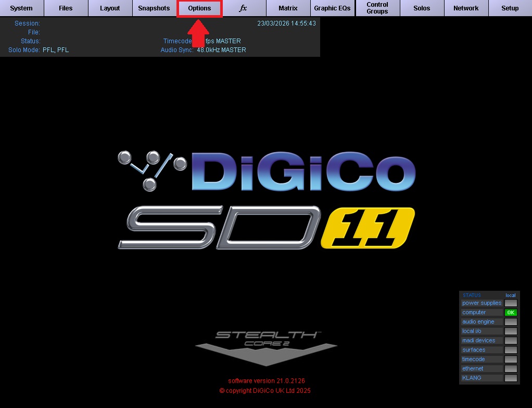This screenshot has height=408, width=532.
Task: Click the ethernet status indicator
Action: [511, 368]
